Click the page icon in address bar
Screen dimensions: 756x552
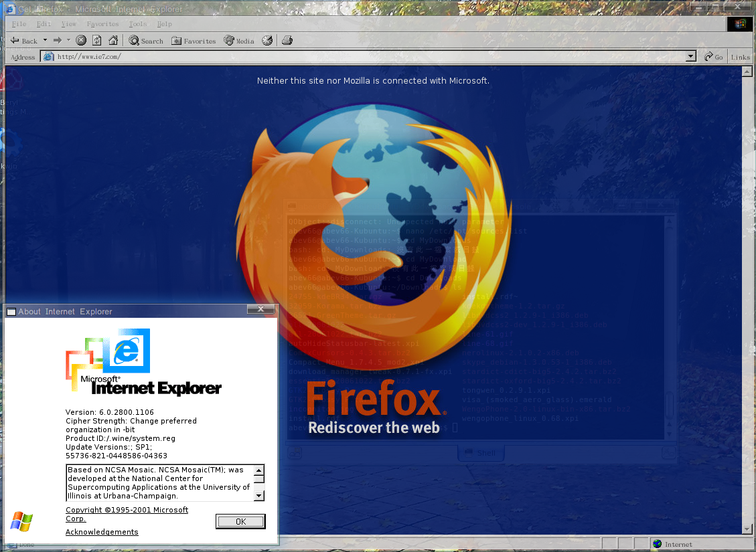coord(48,57)
